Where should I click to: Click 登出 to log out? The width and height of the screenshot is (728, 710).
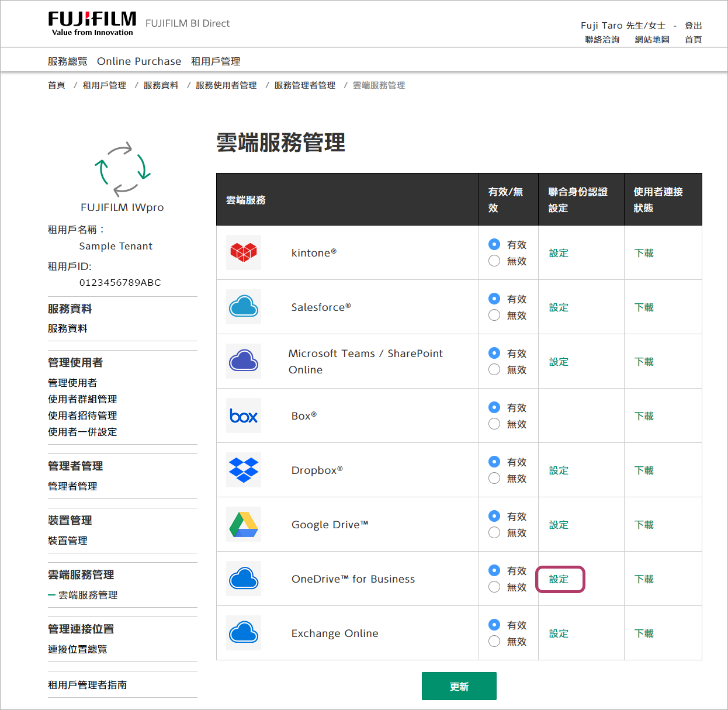pyautogui.click(x=693, y=26)
